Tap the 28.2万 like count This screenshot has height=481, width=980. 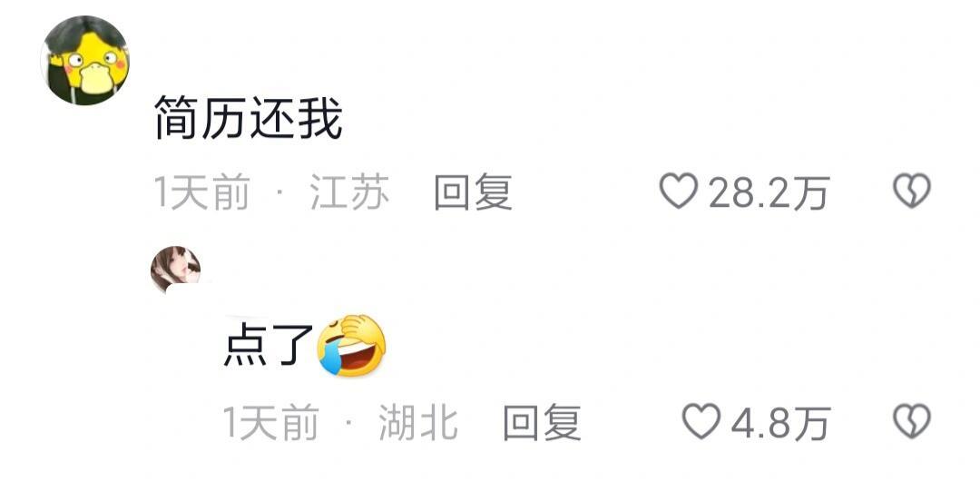click(769, 192)
